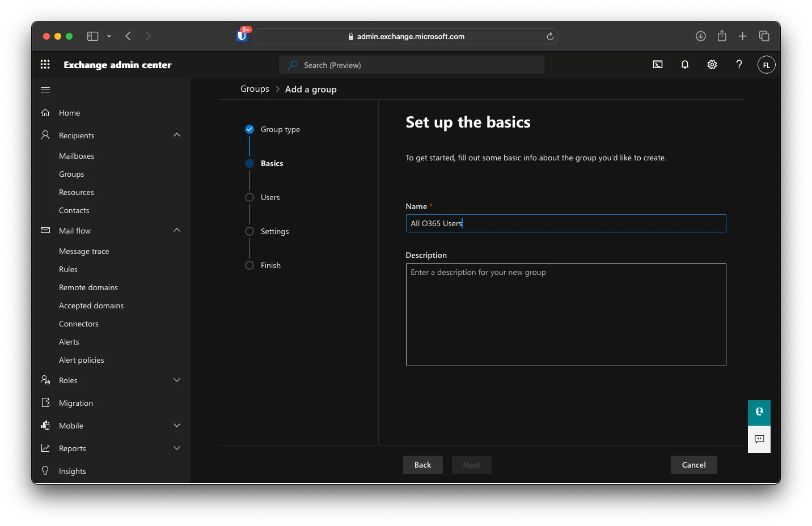Open Mailboxes in the sidebar
Viewport: 812px width, 526px height.
77,156
